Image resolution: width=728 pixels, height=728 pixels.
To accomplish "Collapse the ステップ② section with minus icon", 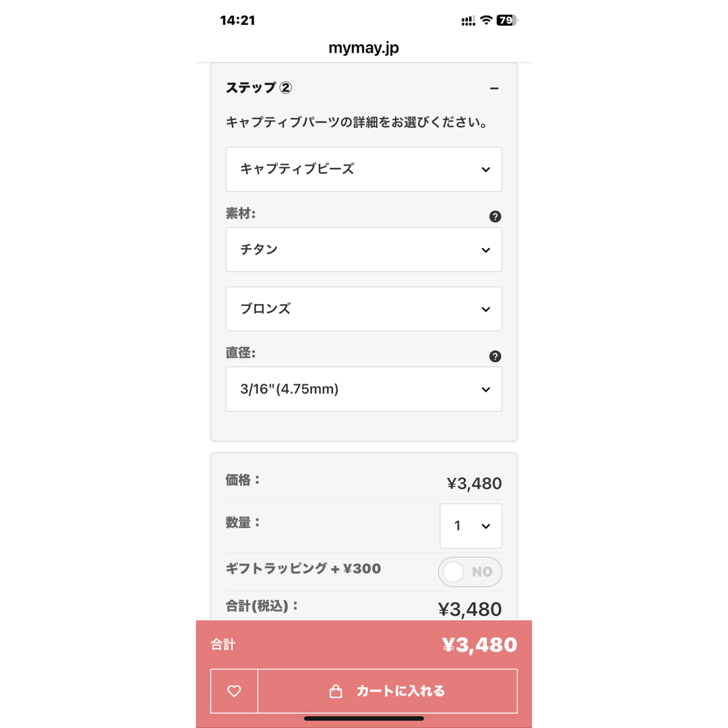I will click(494, 88).
